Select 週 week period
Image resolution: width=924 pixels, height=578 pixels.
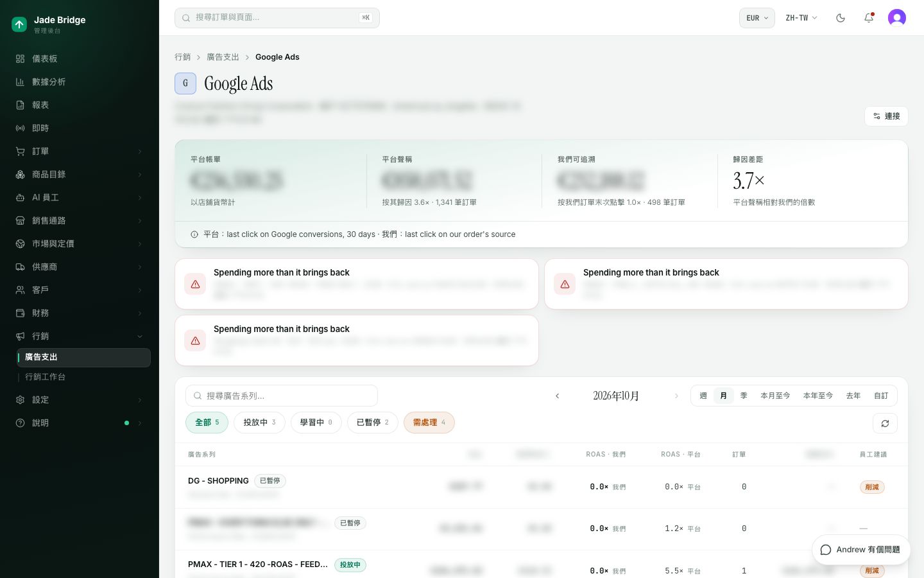pos(703,396)
